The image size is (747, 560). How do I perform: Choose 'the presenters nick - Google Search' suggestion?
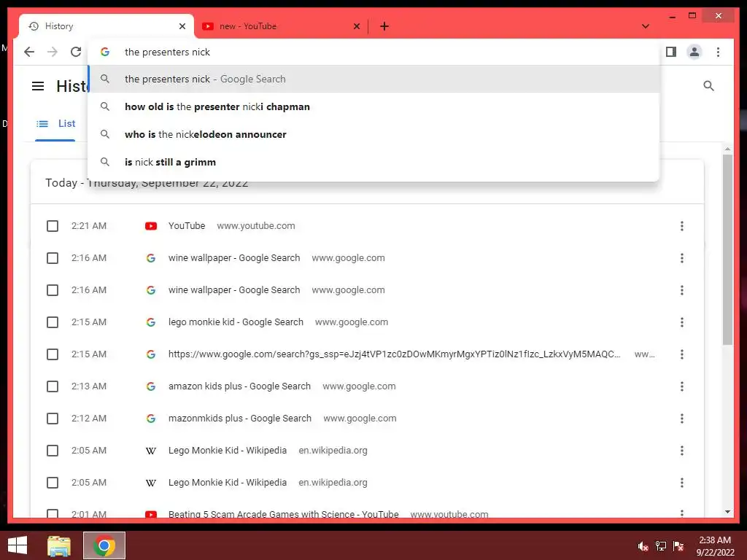[x=374, y=79]
